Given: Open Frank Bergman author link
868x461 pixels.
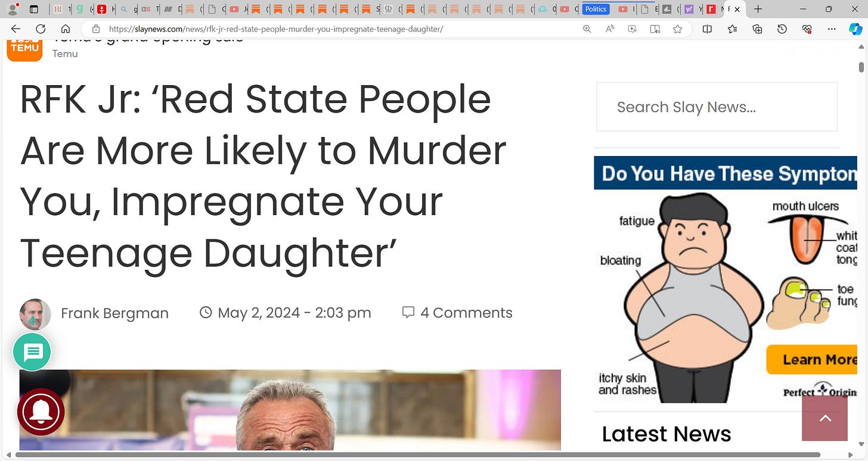Looking at the screenshot, I should 114,313.
